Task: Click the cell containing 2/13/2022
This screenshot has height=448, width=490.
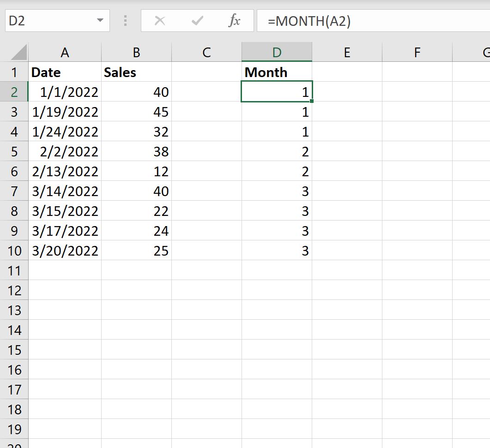Action: pos(65,171)
